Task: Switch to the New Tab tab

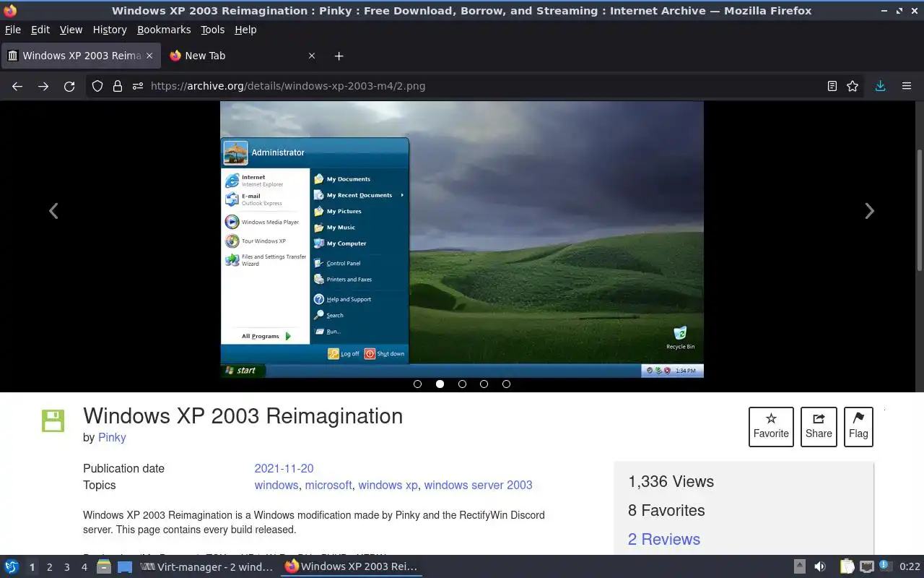Action: coord(242,56)
